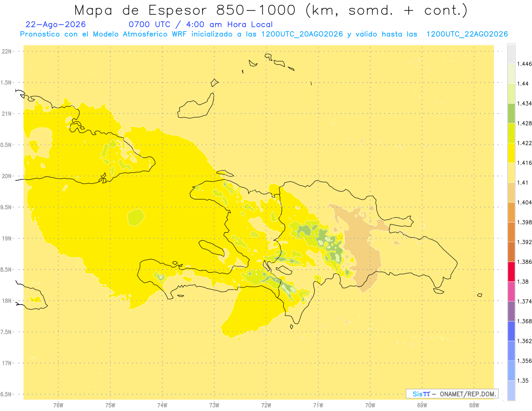The width and height of the screenshot is (532, 411).
Task: Click the tan swatch between 1.404 and 1.41
Action: (511, 192)
